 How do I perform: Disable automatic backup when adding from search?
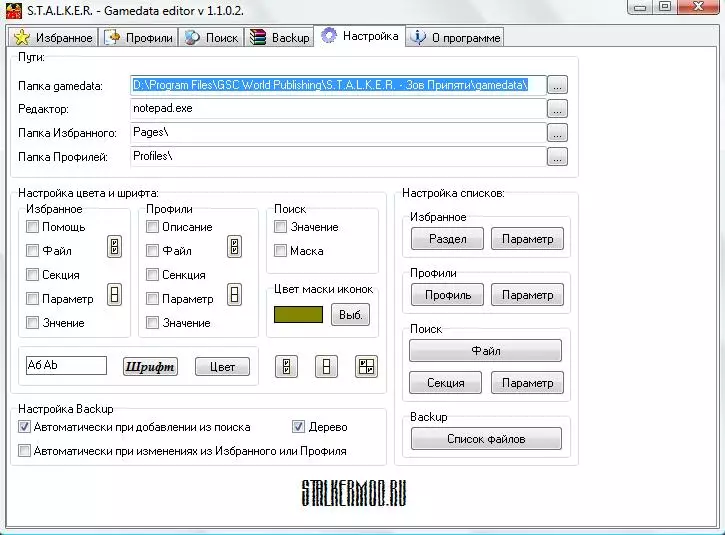click(x=24, y=427)
